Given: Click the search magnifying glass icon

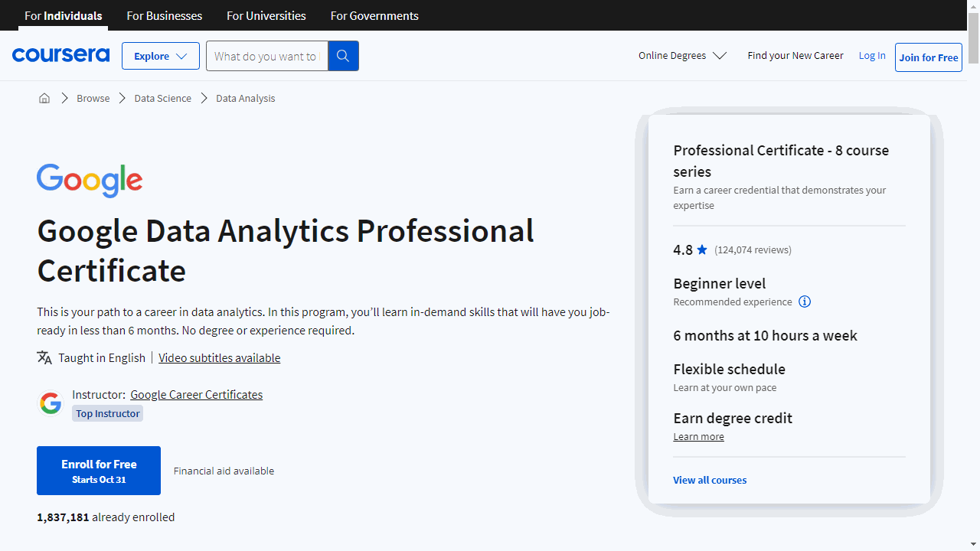Looking at the screenshot, I should (342, 55).
